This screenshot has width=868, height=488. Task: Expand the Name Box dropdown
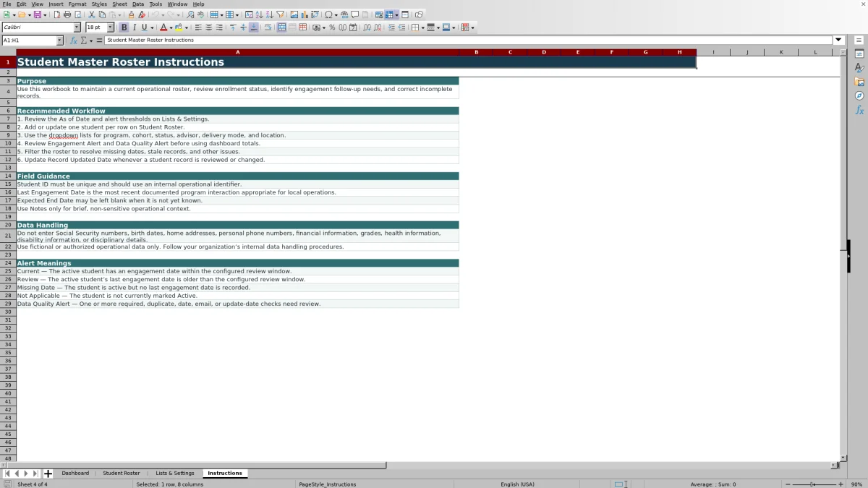59,40
